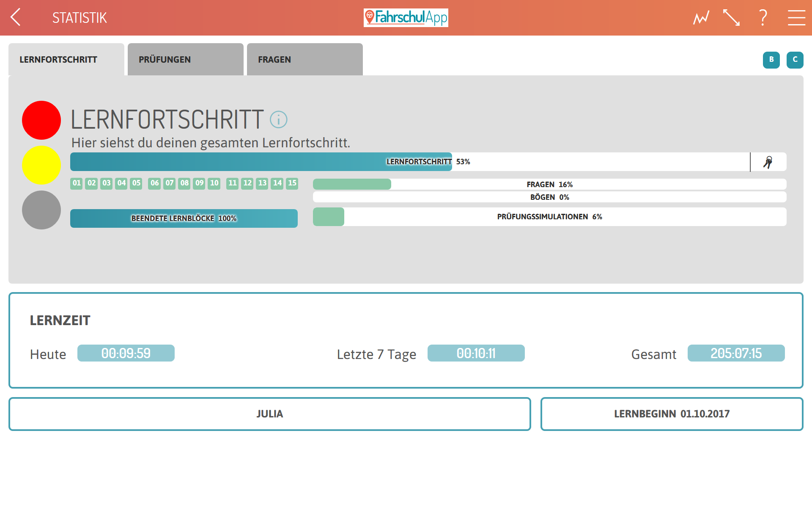The image size is (812, 508).
Task: Switch to the Prüfungen tab
Action: click(x=186, y=59)
